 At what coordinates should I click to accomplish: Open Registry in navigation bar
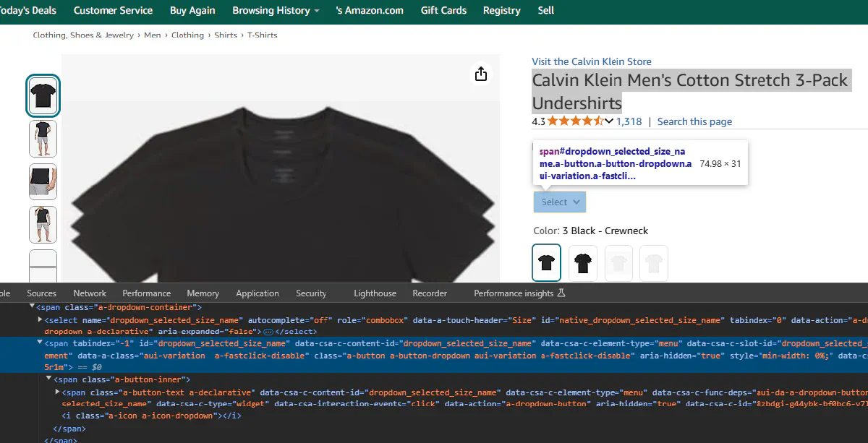coord(502,10)
